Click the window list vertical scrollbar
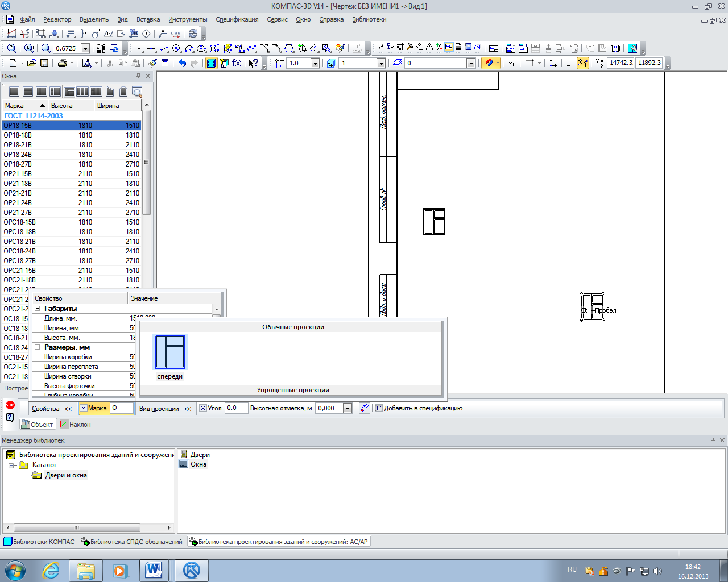728x582 pixels. [x=146, y=162]
